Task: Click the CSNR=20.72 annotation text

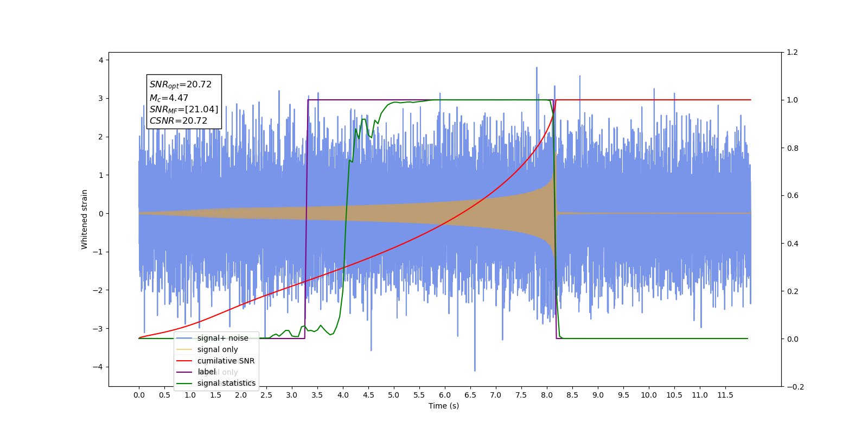Action: (x=178, y=121)
